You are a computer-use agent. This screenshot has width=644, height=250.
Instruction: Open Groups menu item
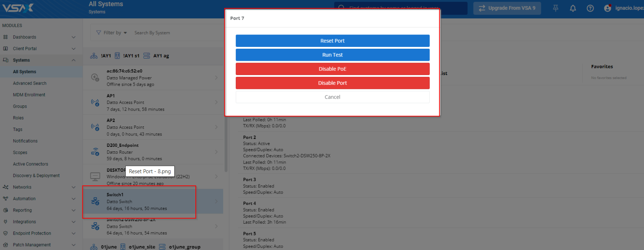pos(20,106)
